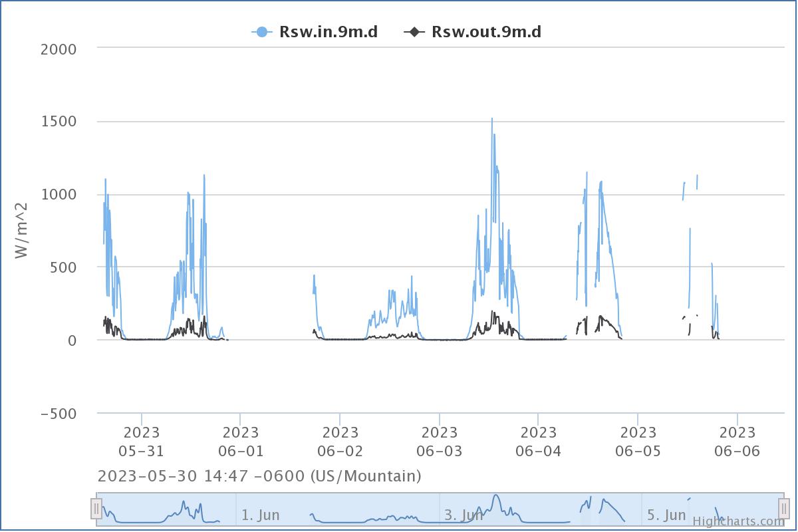Click the 2000 y-axis tick label

pyautogui.click(x=59, y=49)
